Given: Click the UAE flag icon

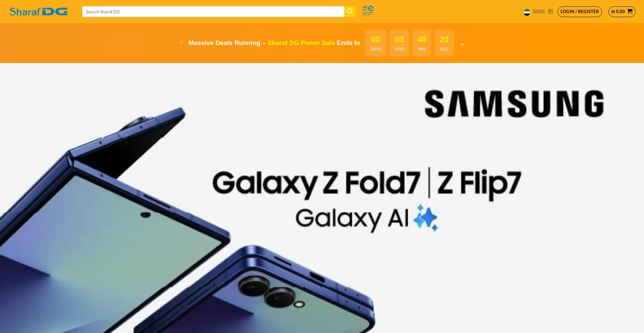Looking at the screenshot, I should click(x=527, y=12).
